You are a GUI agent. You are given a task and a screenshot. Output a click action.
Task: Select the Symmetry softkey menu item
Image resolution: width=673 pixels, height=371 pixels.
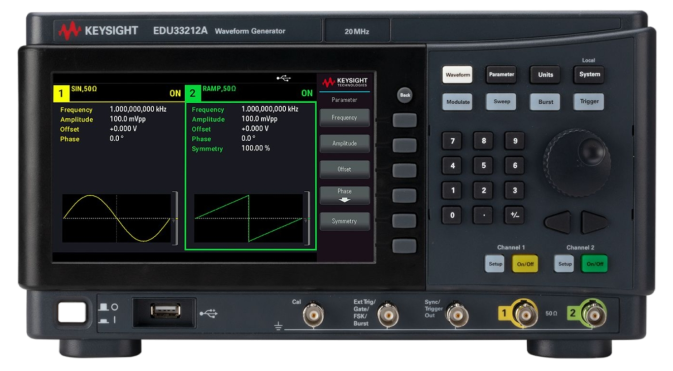click(344, 221)
